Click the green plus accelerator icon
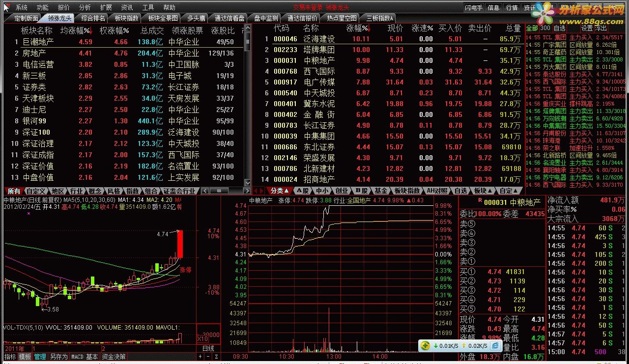 pos(426,346)
